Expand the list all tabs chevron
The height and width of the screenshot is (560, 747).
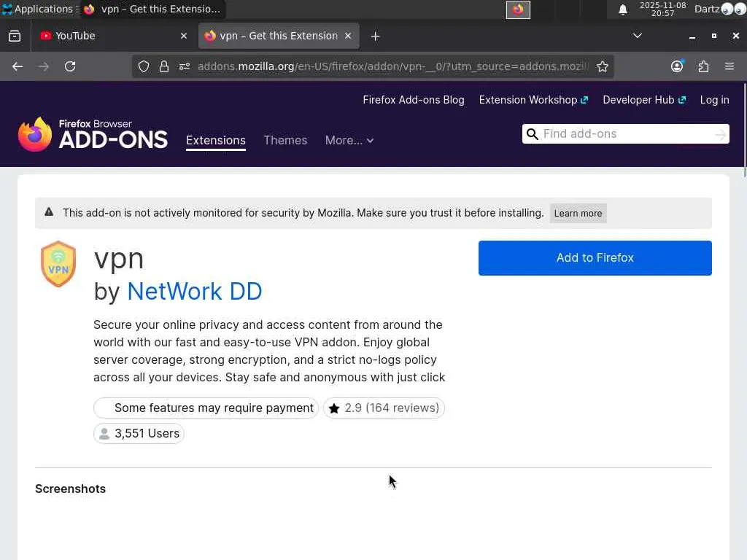pyautogui.click(x=637, y=36)
